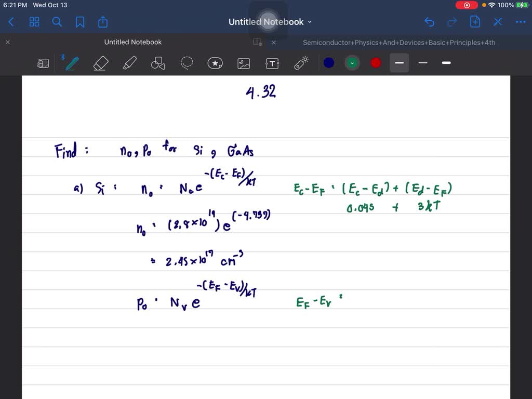Select the Highlighter tool
The width and height of the screenshot is (532, 399).
pos(129,63)
